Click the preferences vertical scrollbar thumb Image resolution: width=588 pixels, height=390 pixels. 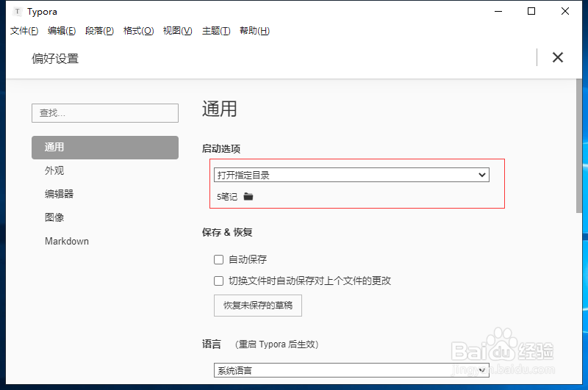579,146
